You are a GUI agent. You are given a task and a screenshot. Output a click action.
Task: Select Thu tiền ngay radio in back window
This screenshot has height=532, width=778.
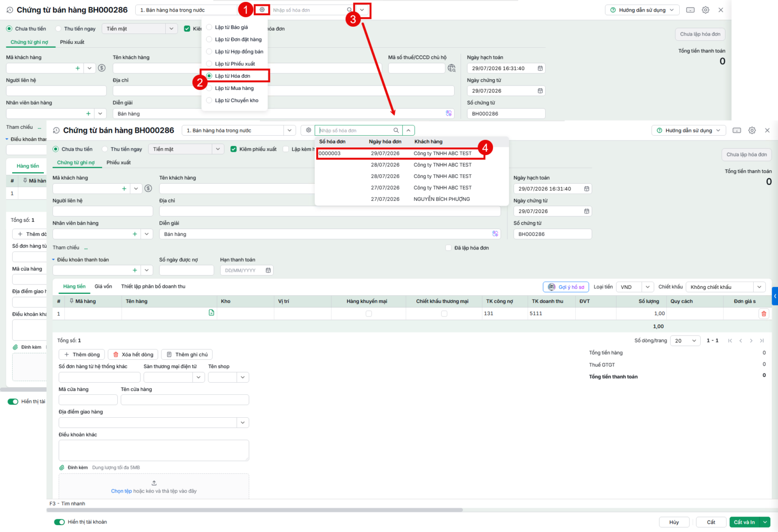[x=58, y=29]
